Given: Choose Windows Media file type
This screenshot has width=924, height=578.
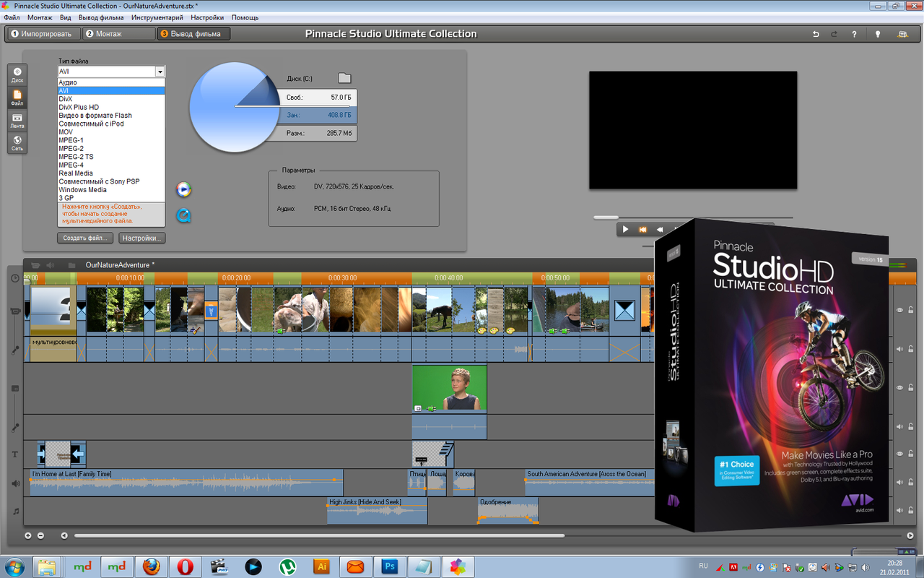Looking at the screenshot, I should tap(112, 190).
